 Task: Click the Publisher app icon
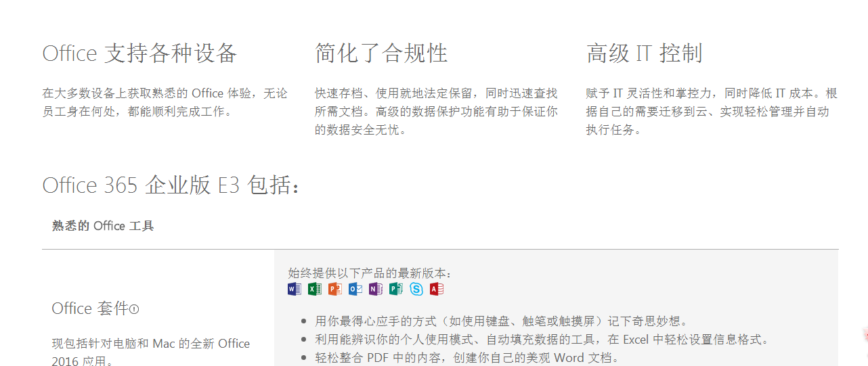396,290
